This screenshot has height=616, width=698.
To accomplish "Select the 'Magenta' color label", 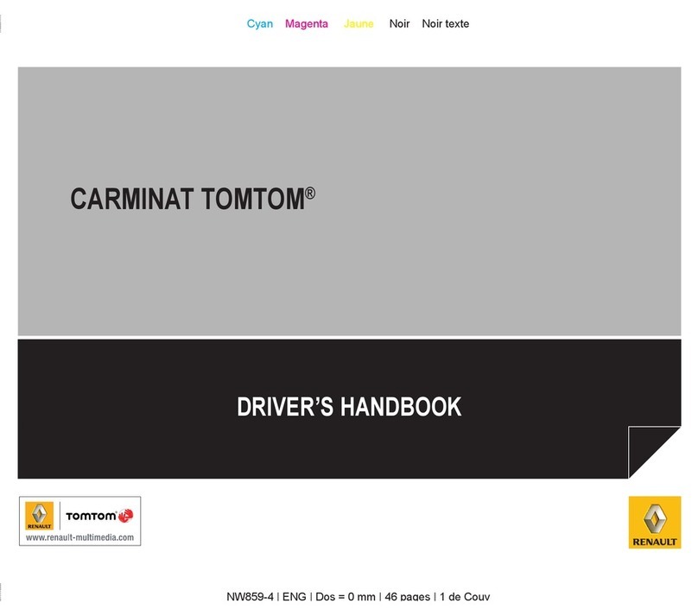I will (x=307, y=23).
